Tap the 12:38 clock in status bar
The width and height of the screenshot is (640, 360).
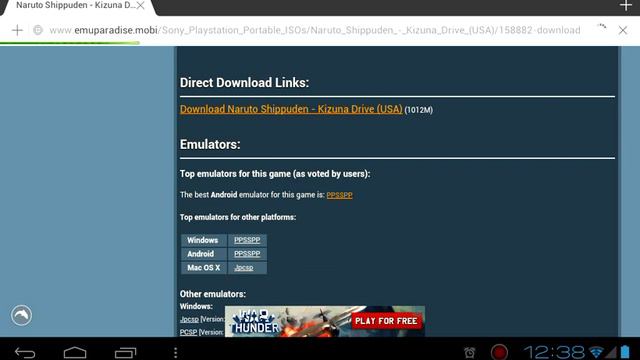point(553,352)
